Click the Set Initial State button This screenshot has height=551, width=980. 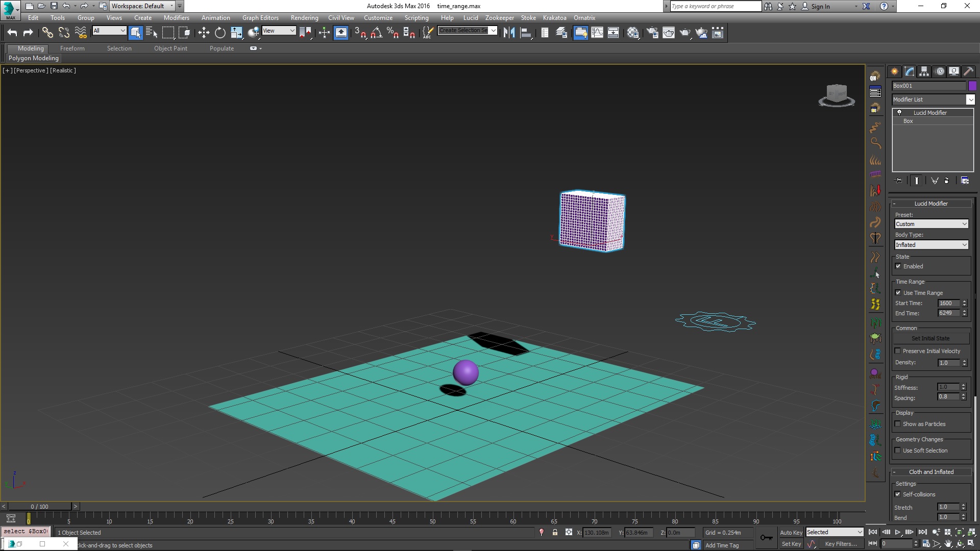[930, 338]
